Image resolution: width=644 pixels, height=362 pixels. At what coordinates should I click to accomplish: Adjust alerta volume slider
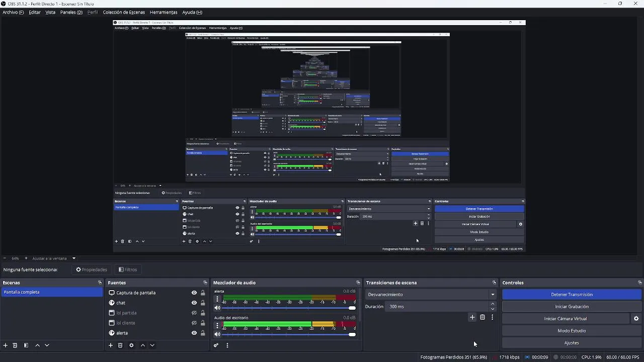pyautogui.click(x=289, y=308)
